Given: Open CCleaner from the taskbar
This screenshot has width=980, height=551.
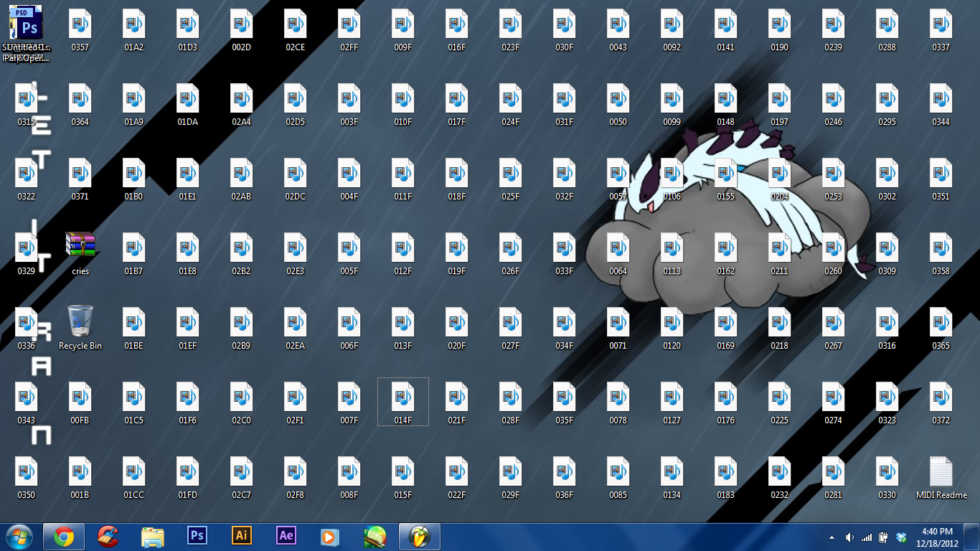Looking at the screenshot, I should [108, 537].
